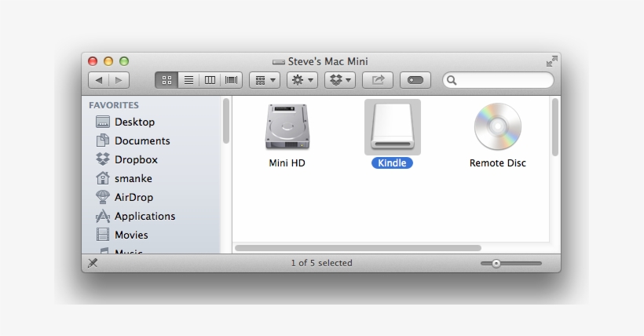Click the Dropbox box icon in sidebar
The height and width of the screenshot is (336, 644).
click(103, 159)
